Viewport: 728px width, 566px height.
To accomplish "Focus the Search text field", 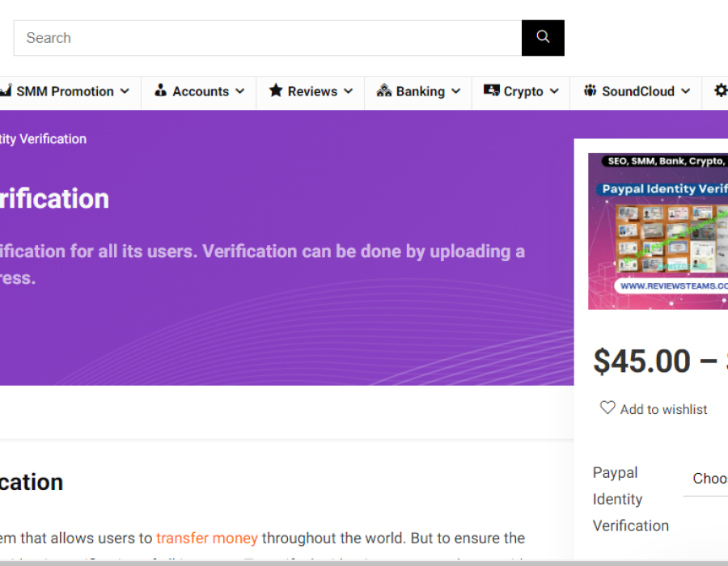I will pyautogui.click(x=267, y=38).
